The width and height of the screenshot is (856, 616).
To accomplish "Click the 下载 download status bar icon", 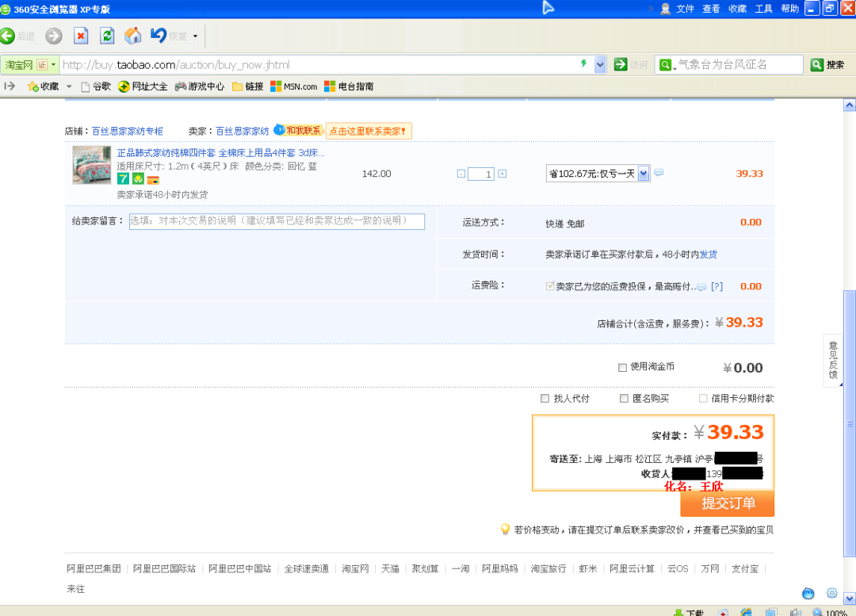I will [x=689, y=612].
